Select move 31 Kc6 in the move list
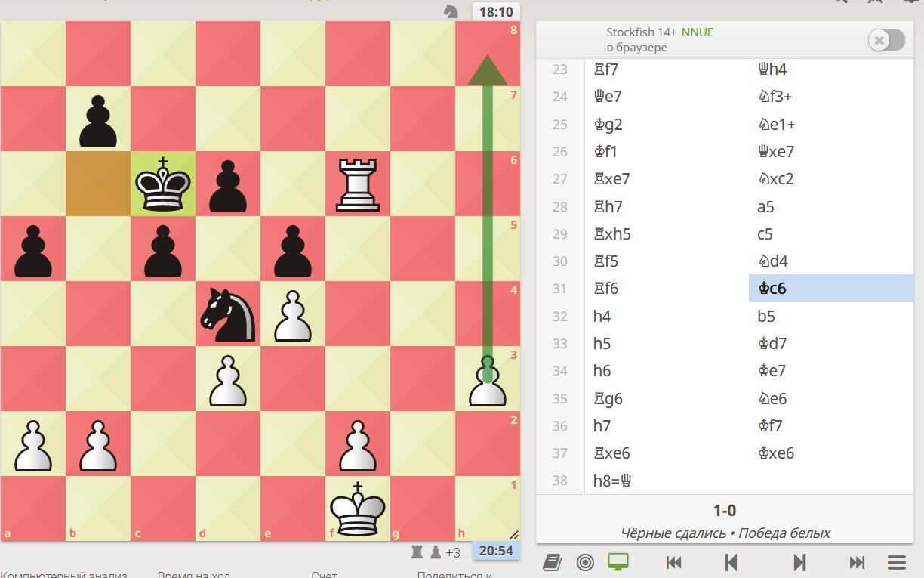 830,289
